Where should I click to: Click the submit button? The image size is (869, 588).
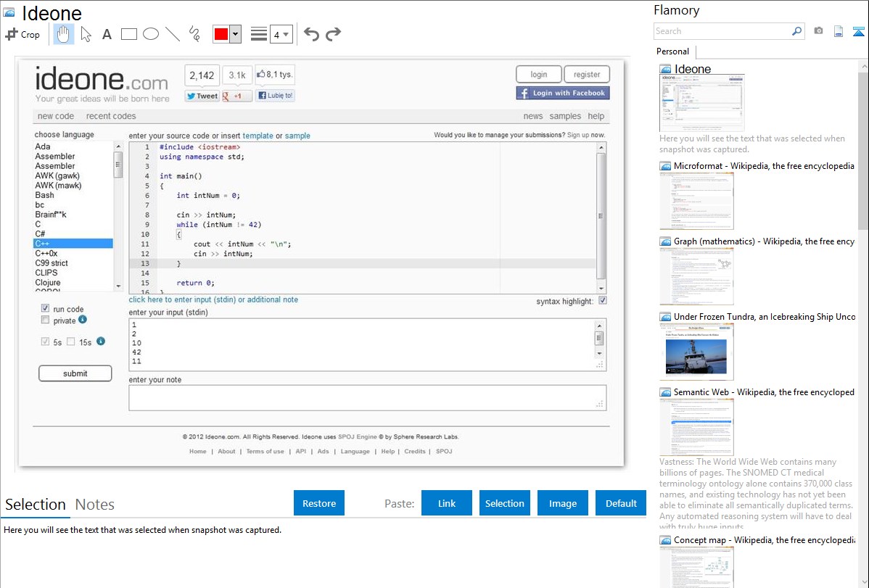click(x=75, y=373)
